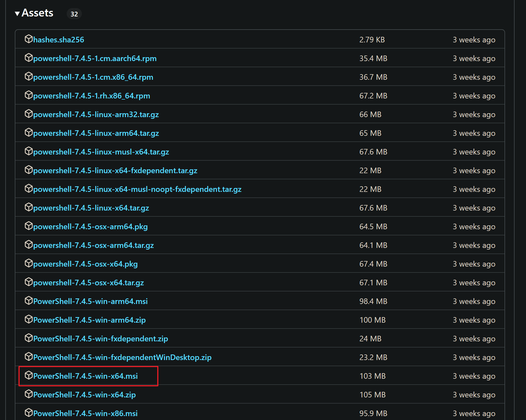Download powershell-7.4.5-linux-musl-x64.tar.gz
This screenshot has height=420, width=526.
(101, 152)
